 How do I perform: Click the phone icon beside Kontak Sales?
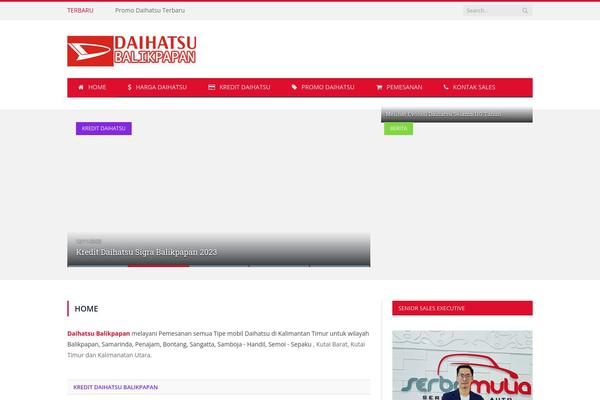[x=446, y=87]
